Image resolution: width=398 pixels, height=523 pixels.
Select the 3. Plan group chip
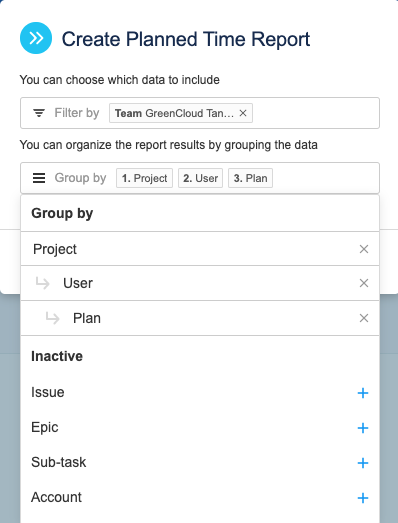(x=251, y=178)
